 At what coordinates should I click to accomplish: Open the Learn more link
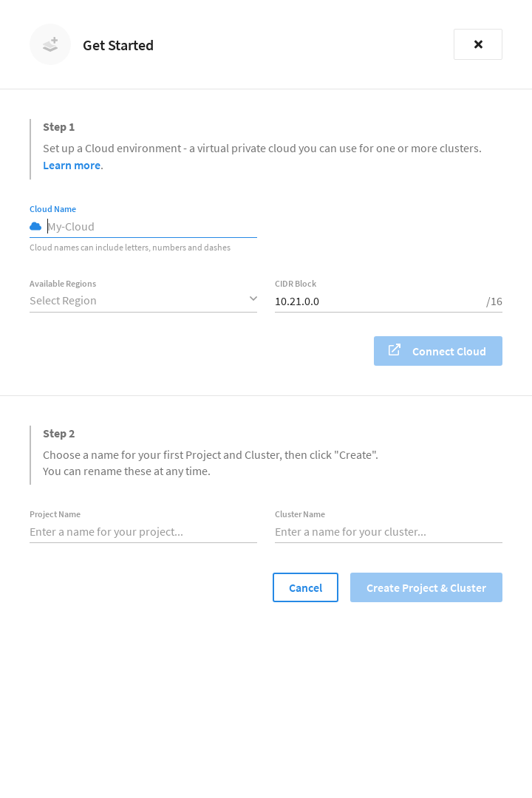[x=72, y=165]
